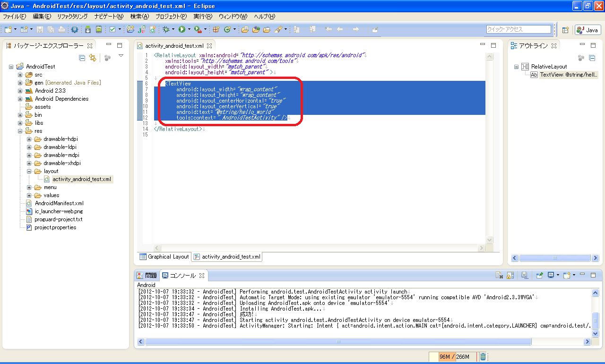Click the green Run button in toolbar
This screenshot has width=605, height=364.
(182, 29)
